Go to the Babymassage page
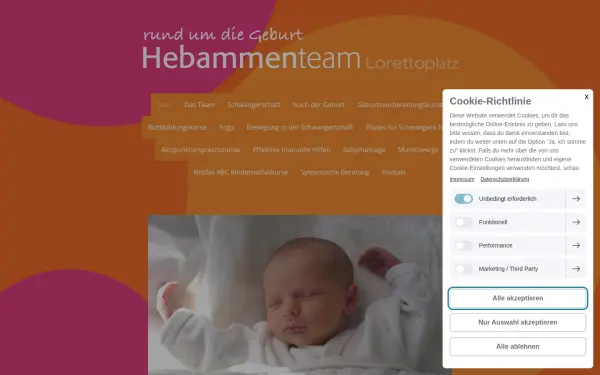Viewport: 600px width, 375px height. coord(364,150)
